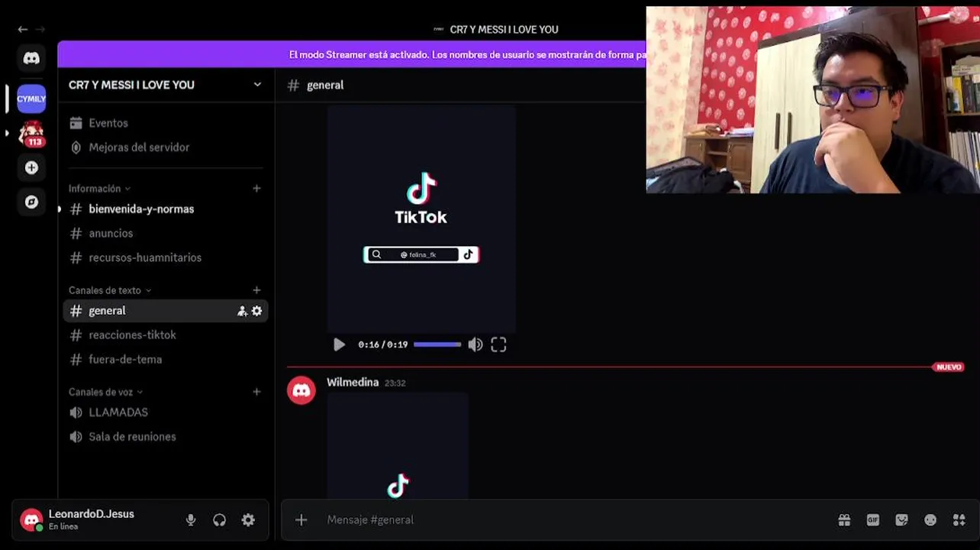The image size is (980, 550).
Task: Toggle headphones deafen
Action: click(220, 520)
